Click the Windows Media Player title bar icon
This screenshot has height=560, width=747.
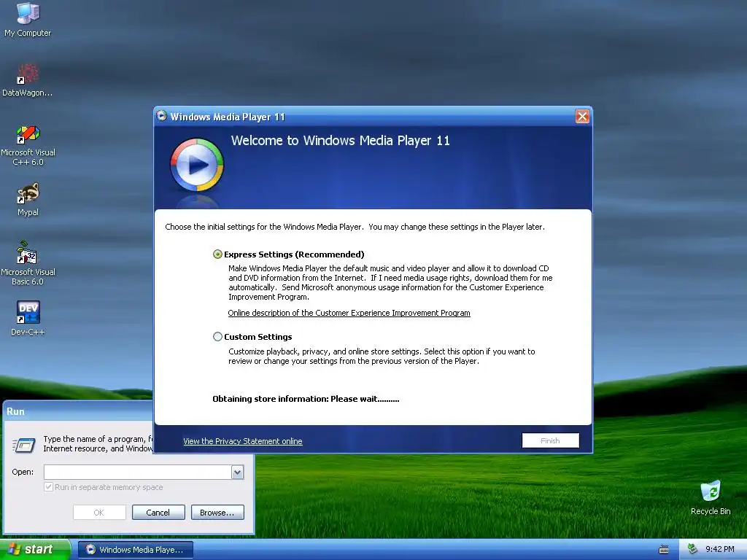pos(161,116)
